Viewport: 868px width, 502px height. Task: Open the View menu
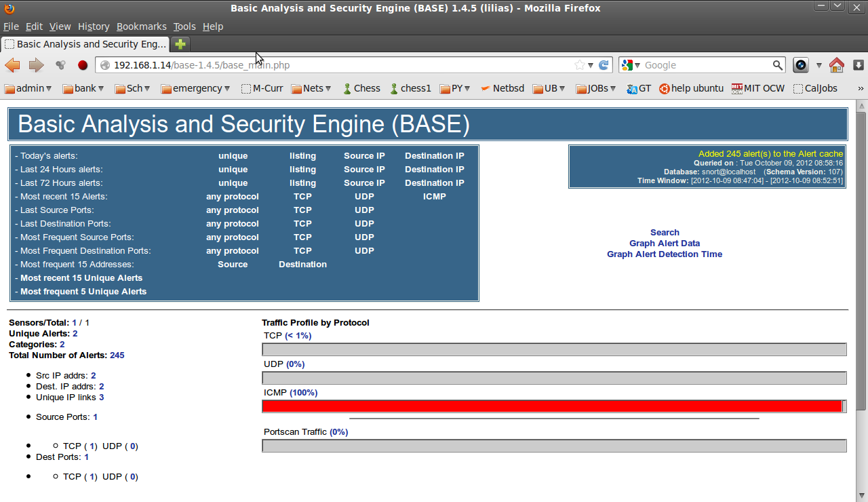[60, 26]
